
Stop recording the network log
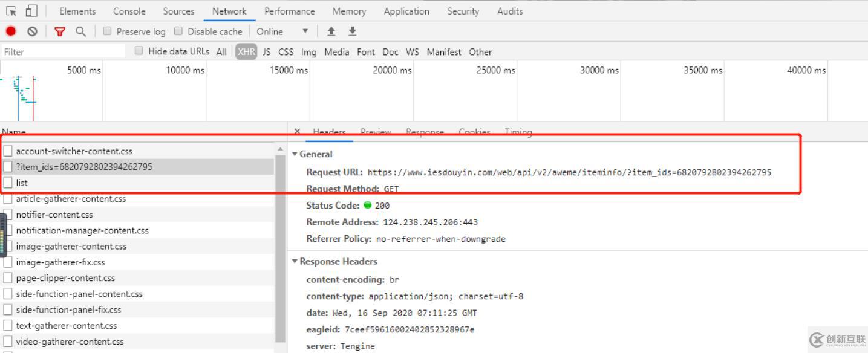coord(11,31)
